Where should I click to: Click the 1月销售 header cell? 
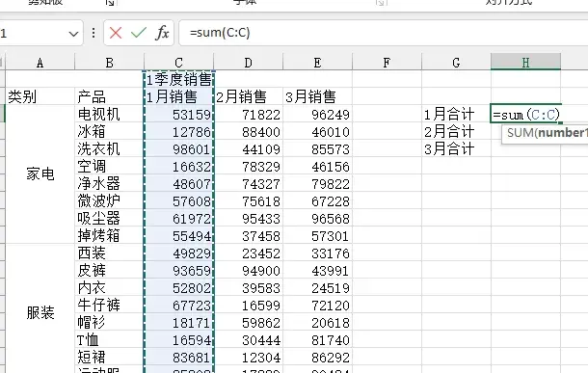click(179, 96)
